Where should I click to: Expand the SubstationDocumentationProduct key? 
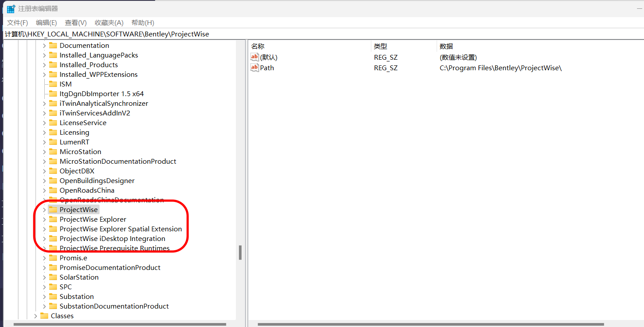[44, 306]
